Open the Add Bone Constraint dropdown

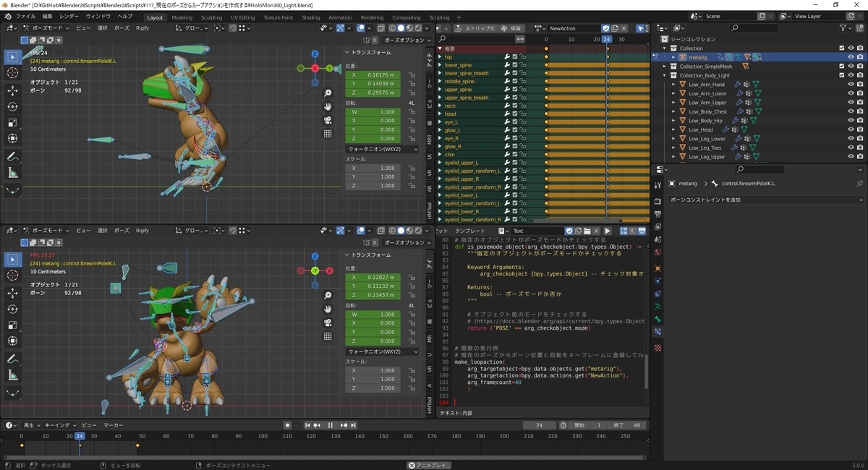pyautogui.click(x=765, y=200)
